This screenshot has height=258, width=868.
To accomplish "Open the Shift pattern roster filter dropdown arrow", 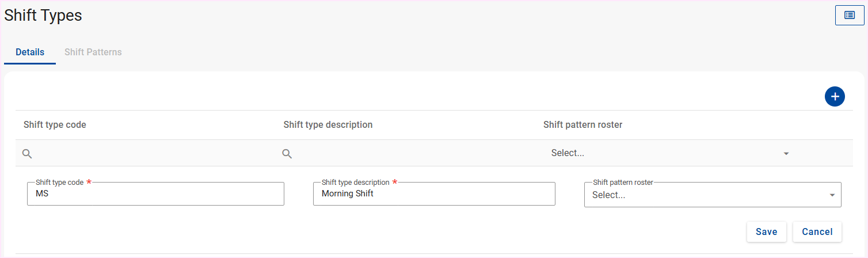I will [x=786, y=154].
